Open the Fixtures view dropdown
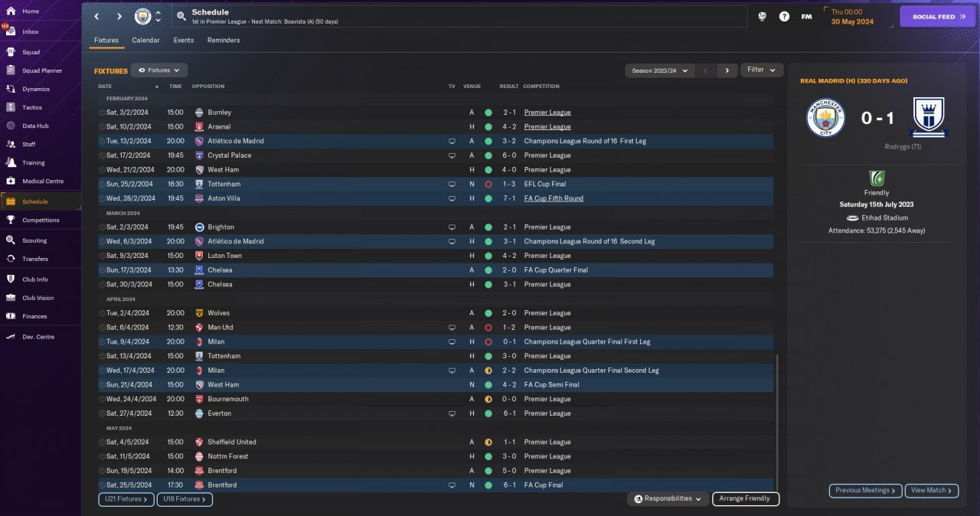 click(x=159, y=70)
